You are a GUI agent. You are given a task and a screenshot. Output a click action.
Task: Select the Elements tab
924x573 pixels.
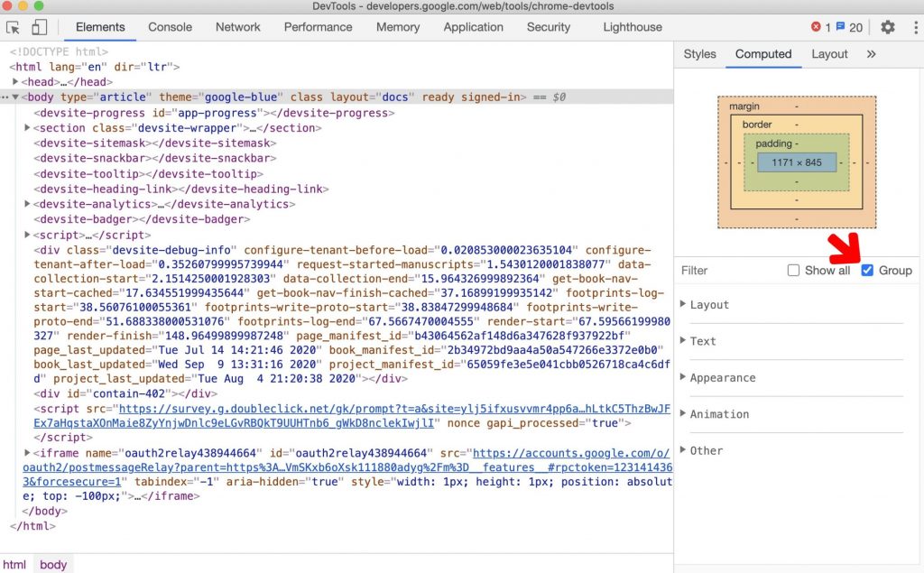coord(100,27)
